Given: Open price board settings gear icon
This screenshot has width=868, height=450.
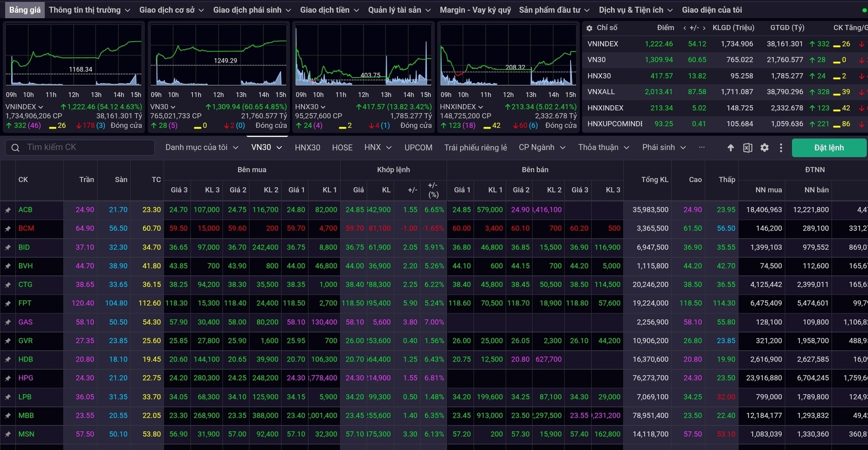Looking at the screenshot, I should 764,148.
